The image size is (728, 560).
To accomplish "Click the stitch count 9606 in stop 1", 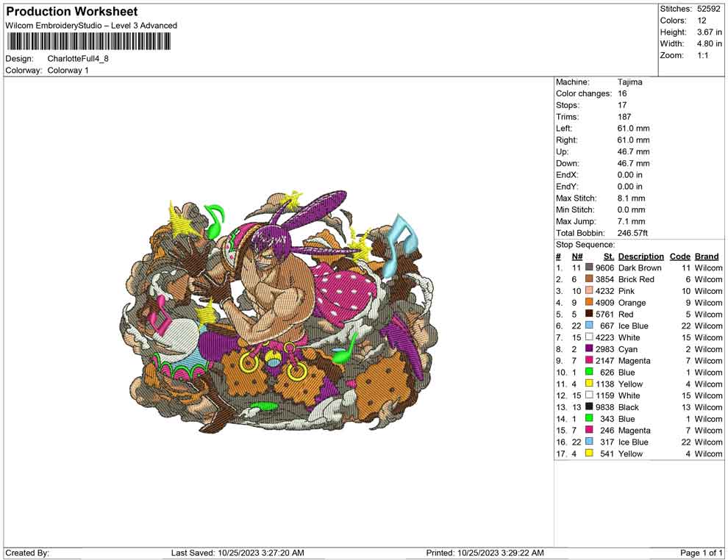I will point(604,268).
